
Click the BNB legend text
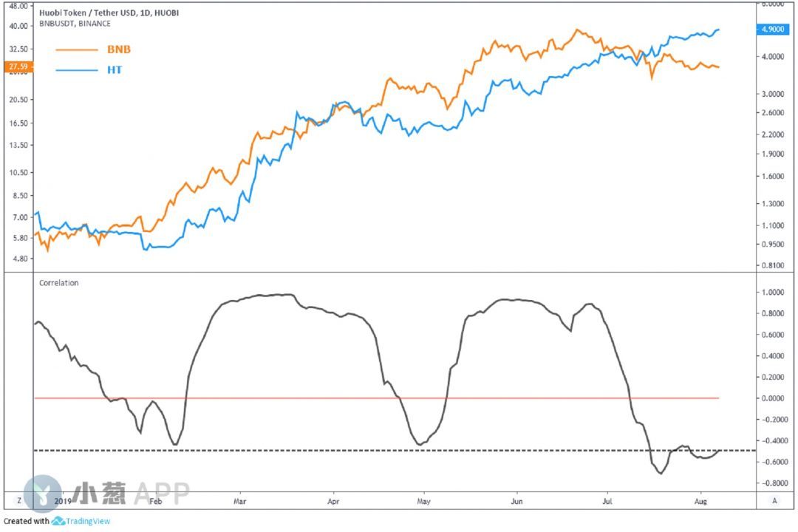[x=119, y=50]
